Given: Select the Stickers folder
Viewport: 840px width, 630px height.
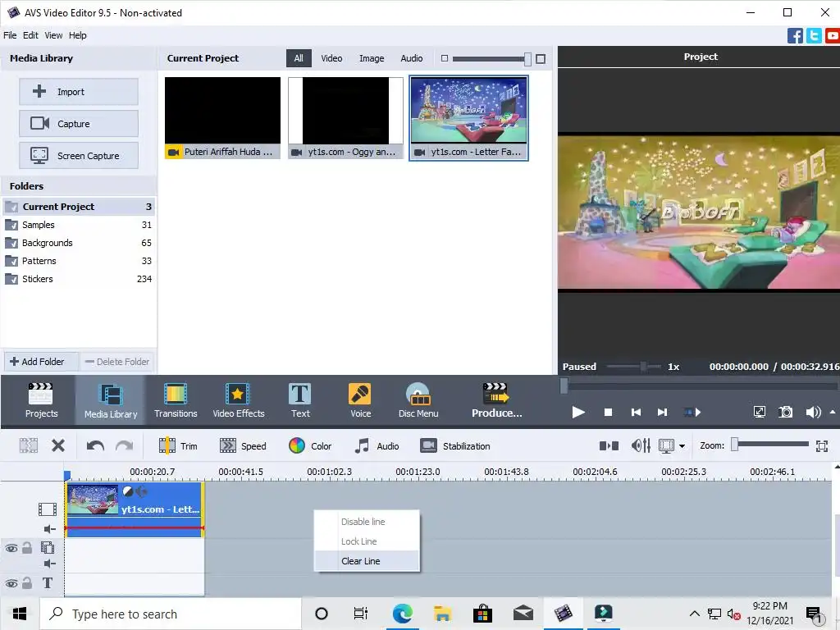Looking at the screenshot, I should pyautogui.click(x=78, y=279).
